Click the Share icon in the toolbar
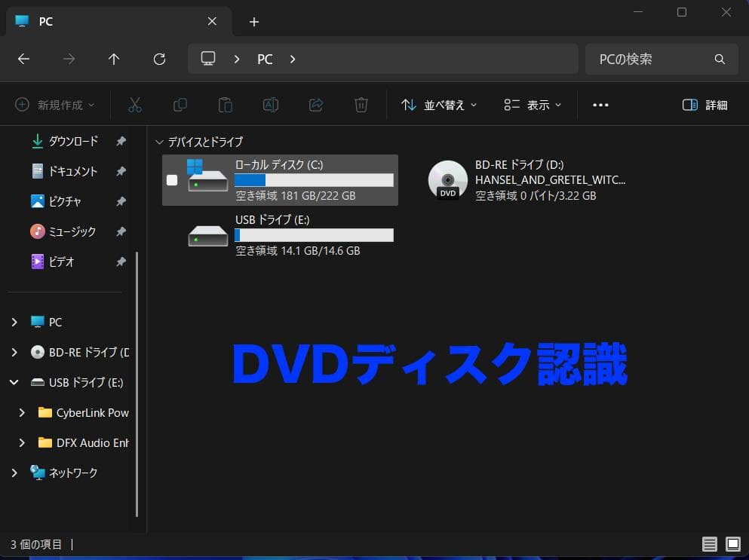Screen dimensions: 749x560 click(316, 105)
